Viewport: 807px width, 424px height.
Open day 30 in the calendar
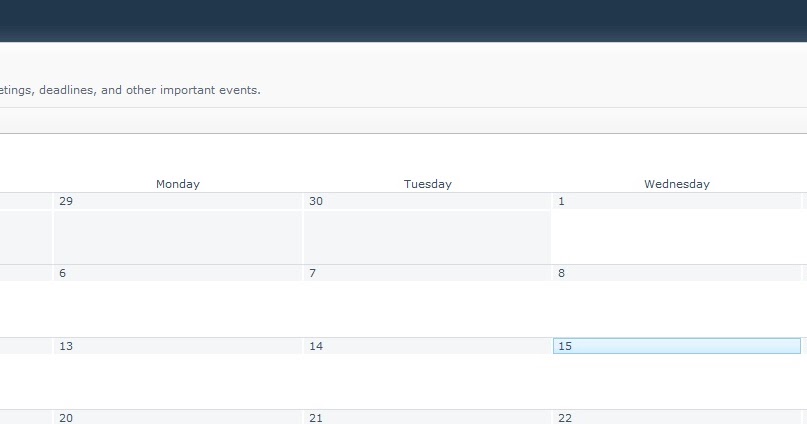[316, 201]
